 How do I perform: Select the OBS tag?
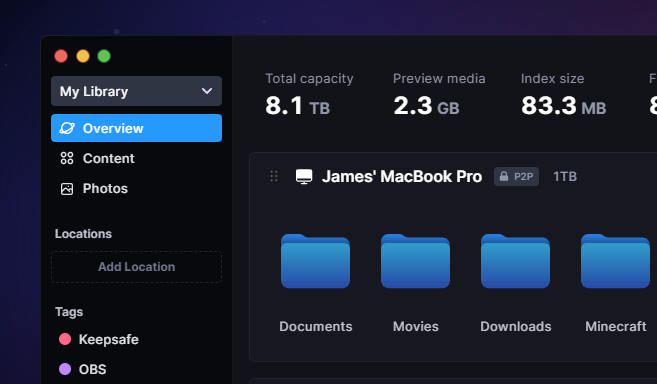[x=92, y=369]
